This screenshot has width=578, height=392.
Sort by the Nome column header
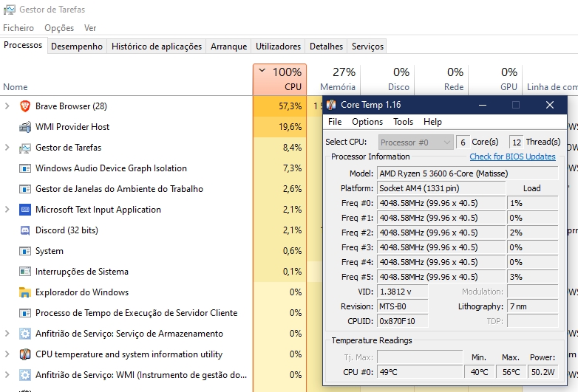pos(16,87)
